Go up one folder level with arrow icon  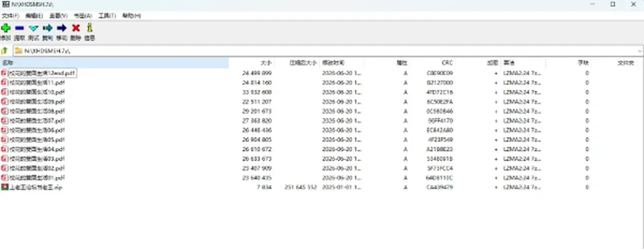point(5,51)
